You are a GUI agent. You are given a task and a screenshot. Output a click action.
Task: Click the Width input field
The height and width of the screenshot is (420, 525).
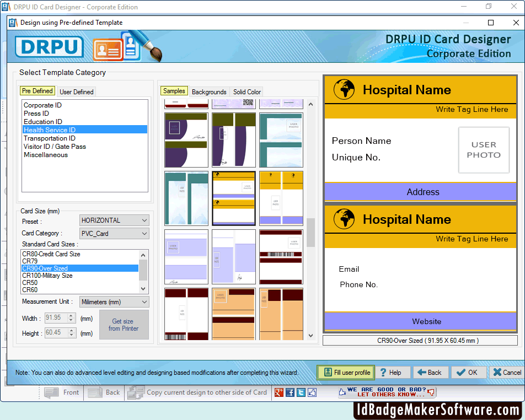pyautogui.click(x=56, y=317)
